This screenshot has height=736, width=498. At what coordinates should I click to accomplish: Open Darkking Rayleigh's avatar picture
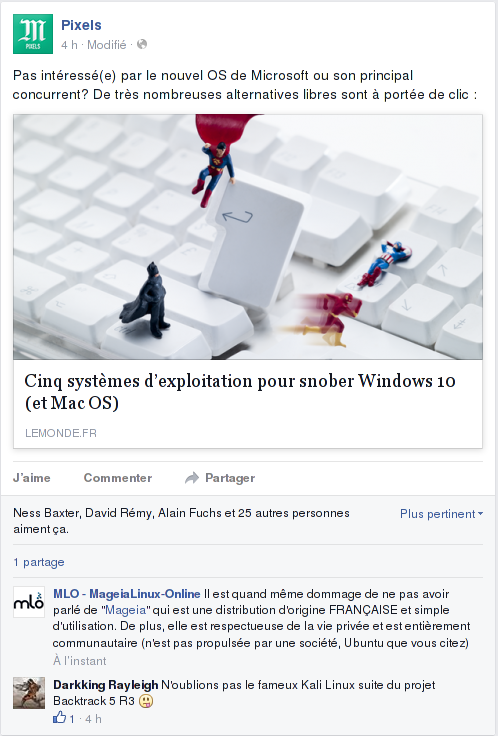click(x=29, y=693)
